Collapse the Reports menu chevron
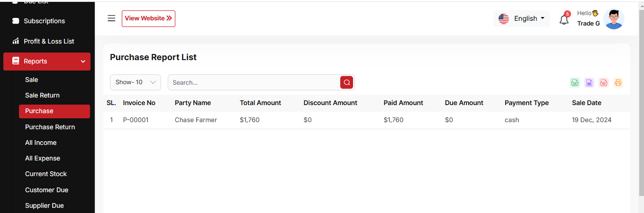 83,62
